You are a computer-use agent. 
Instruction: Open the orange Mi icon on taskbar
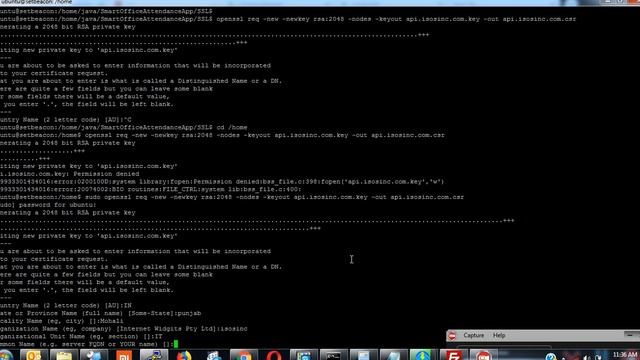point(124,355)
